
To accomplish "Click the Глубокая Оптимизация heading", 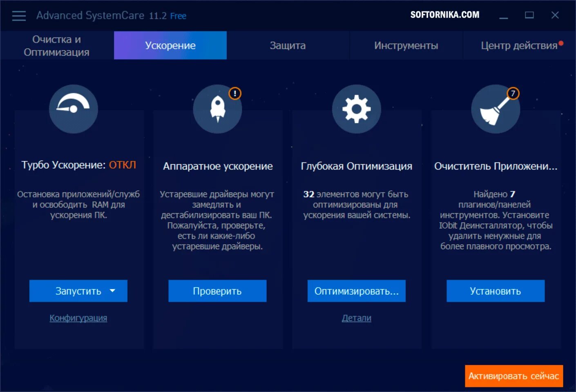I will pyautogui.click(x=357, y=166).
